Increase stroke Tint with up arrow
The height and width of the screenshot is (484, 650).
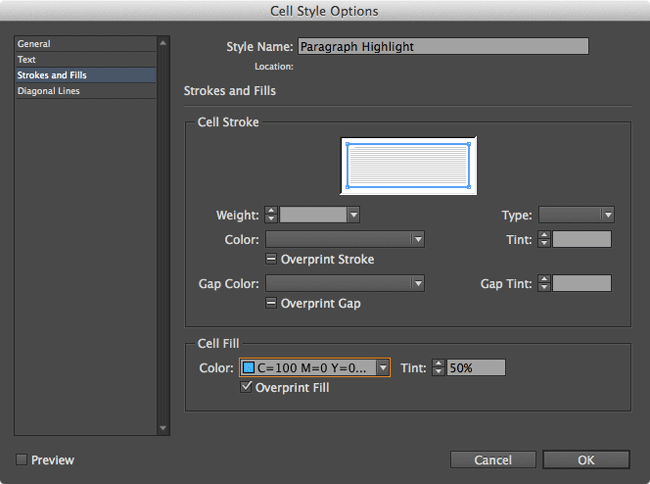544,235
